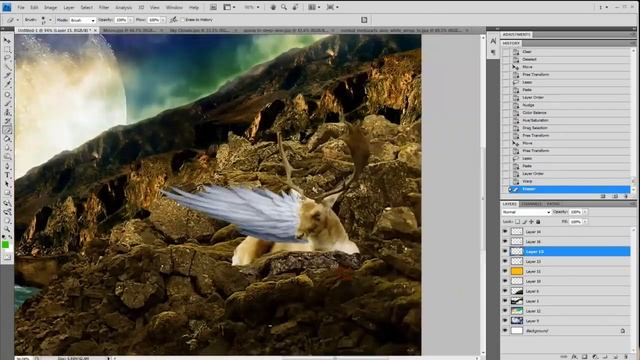Select the Move tool in the toolbox
This screenshot has width=640, height=360.
click(7, 41)
